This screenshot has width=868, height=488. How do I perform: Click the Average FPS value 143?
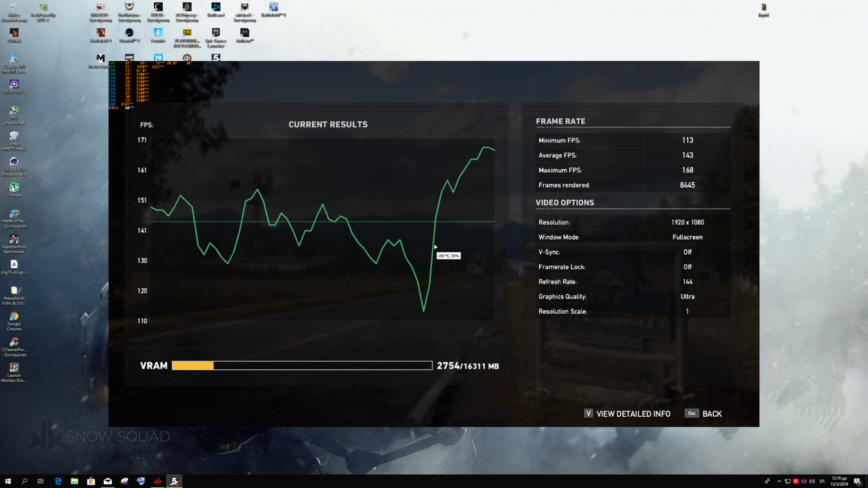pos(688,155)
